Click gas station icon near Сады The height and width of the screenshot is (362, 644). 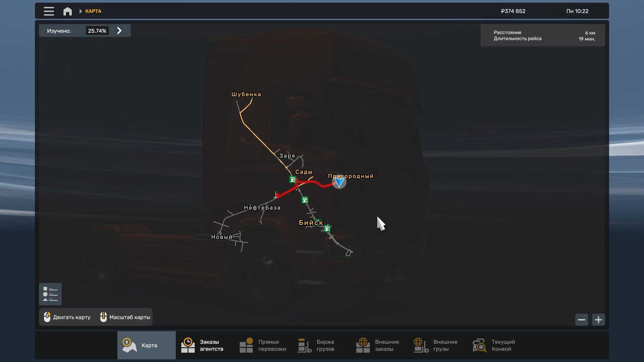click(x=292, y=179)
